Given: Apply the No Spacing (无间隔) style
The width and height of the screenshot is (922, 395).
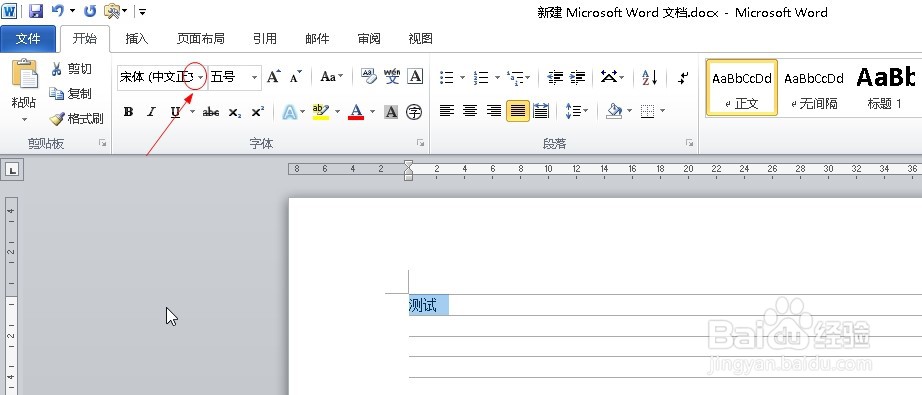Looking at the screenshot, I should click(814, 87).
